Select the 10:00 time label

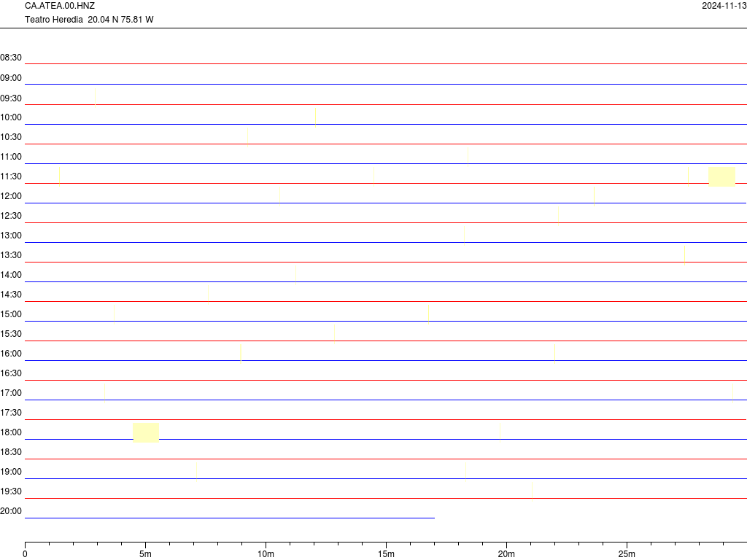11,117
